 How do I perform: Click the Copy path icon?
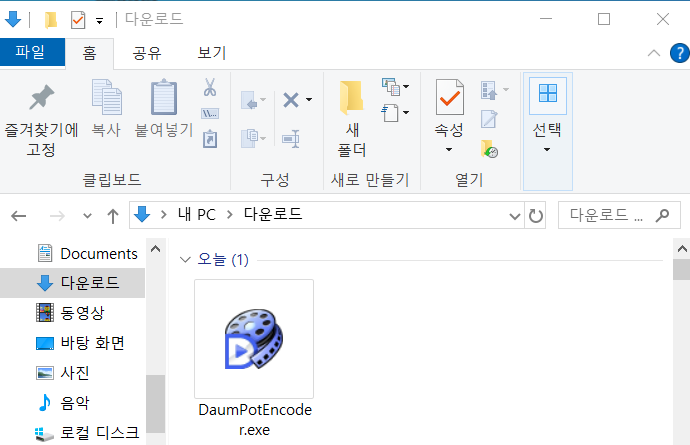point(210,114)
